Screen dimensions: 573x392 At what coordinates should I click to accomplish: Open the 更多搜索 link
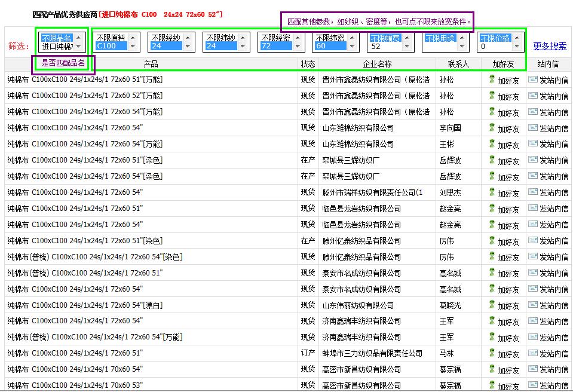click(550, 46)
